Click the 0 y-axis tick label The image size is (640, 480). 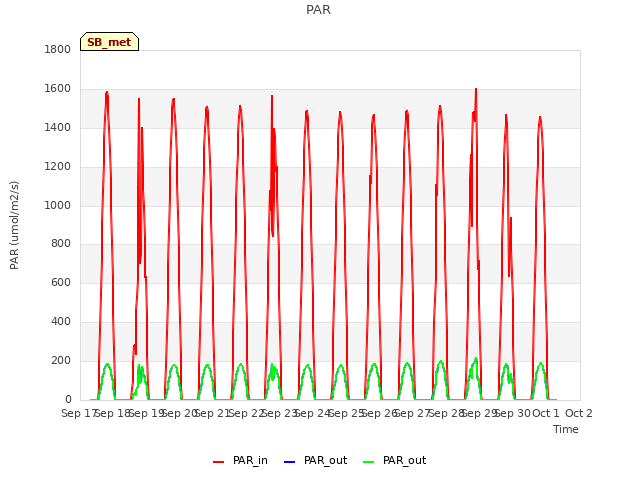pos(68,399)
